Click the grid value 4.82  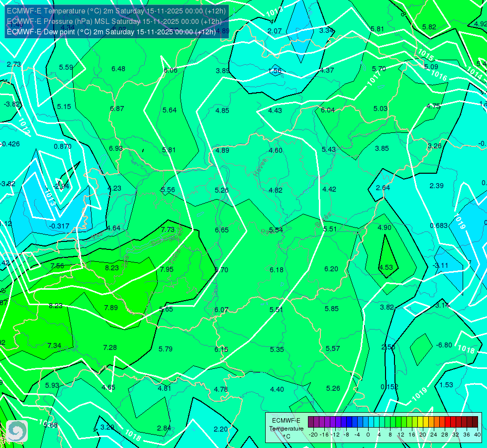276,190
